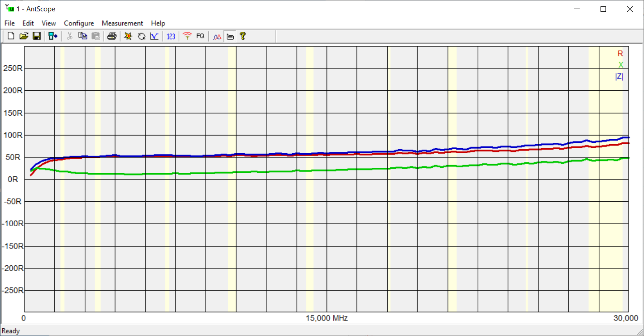Click the circular arrows continuous scan icon

coord(141,36)
